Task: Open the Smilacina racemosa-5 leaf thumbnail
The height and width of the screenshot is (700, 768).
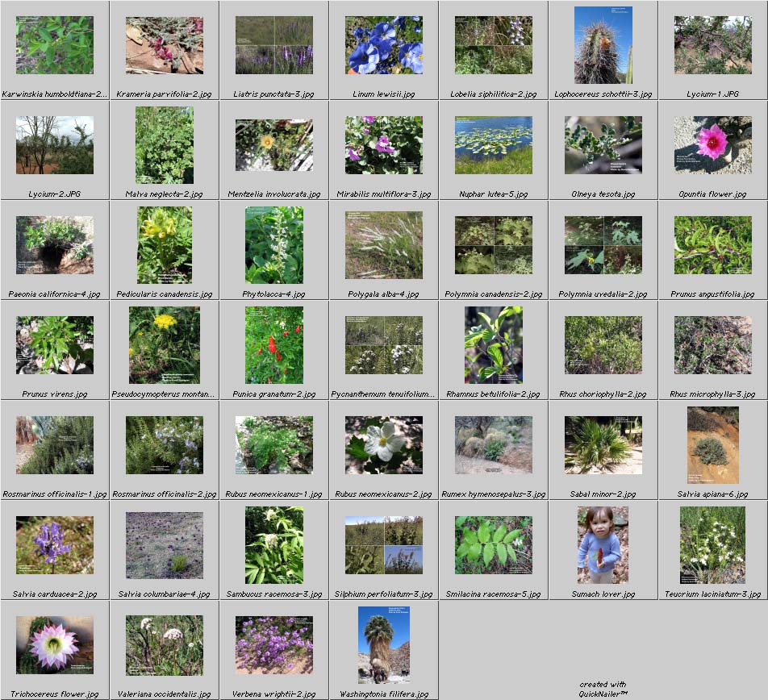Action: (494, 545)
